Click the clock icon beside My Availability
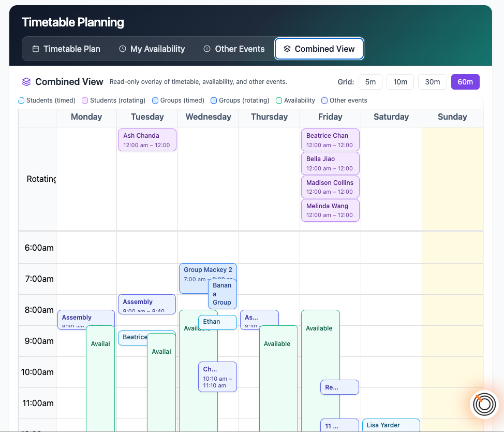 tap(123, 49)
